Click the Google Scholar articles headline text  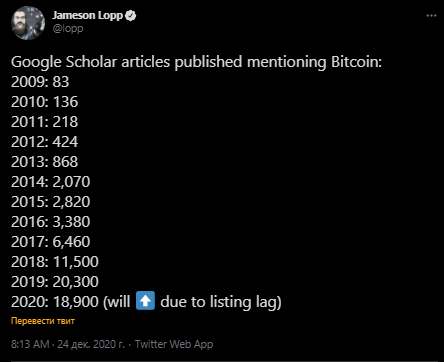tap(196, 62)
